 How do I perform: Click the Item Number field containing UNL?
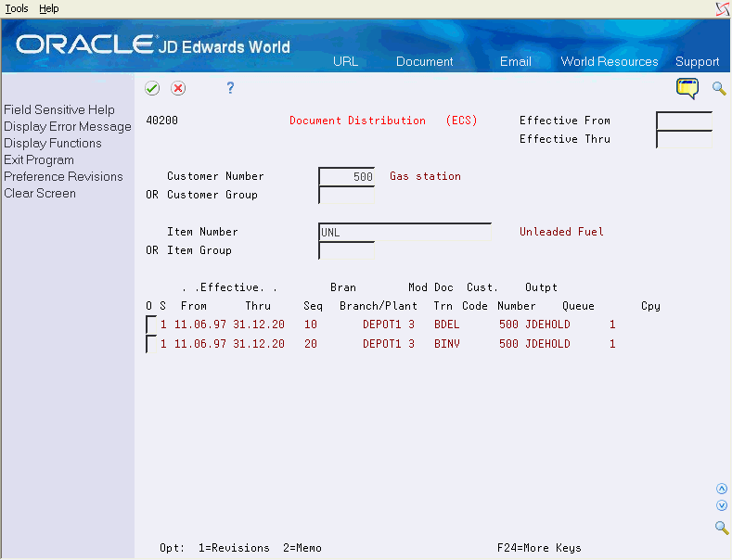[405, 232]
